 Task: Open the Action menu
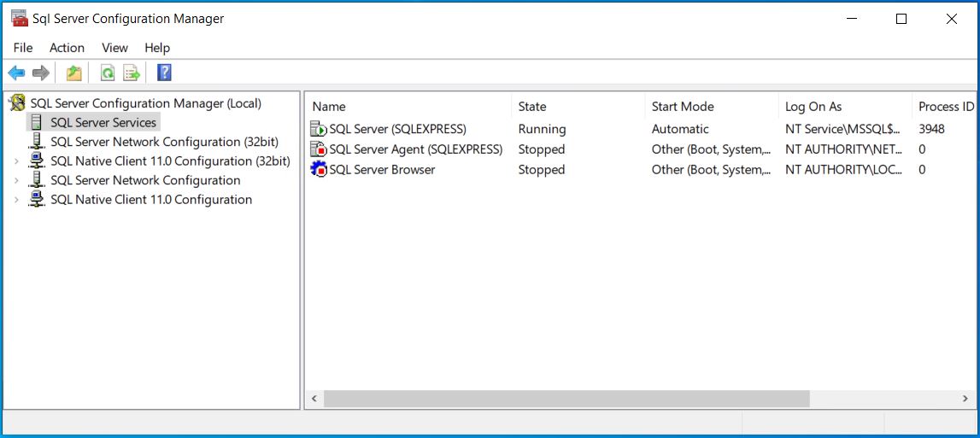tap(67, 48)
